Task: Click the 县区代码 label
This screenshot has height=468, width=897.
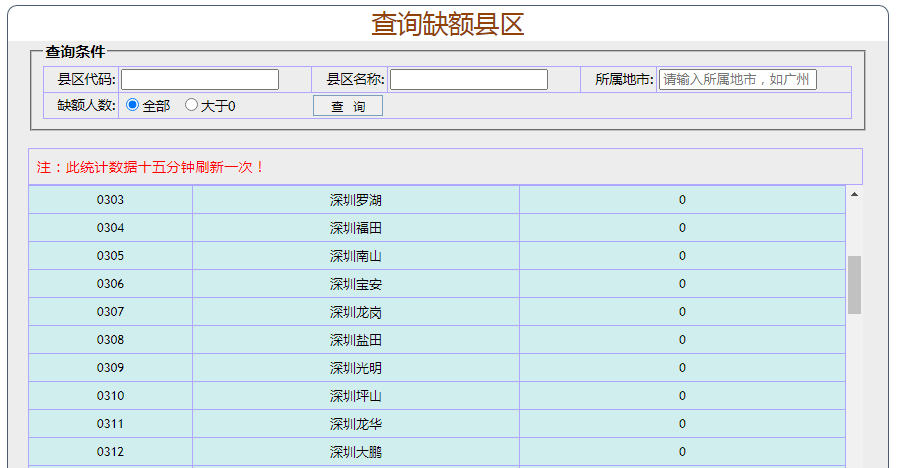Action: [x=86, y=80]
